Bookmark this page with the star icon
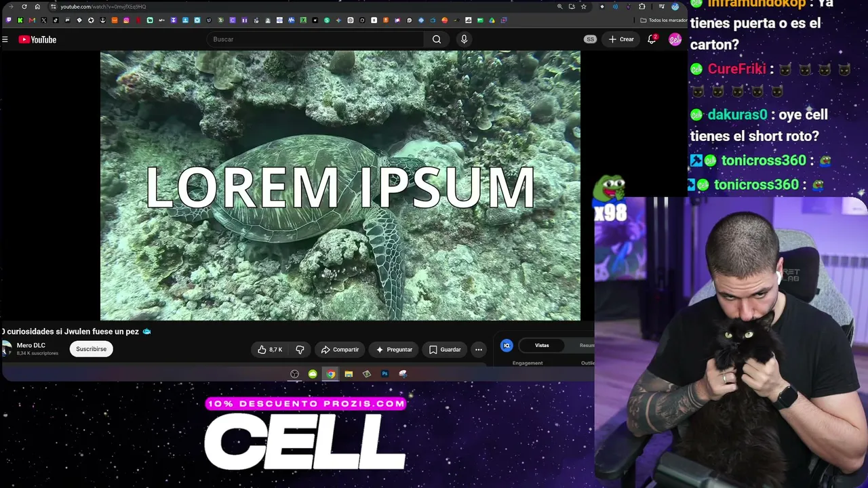The width and height of the screenshot is (868, 488). tap(583, 7)
